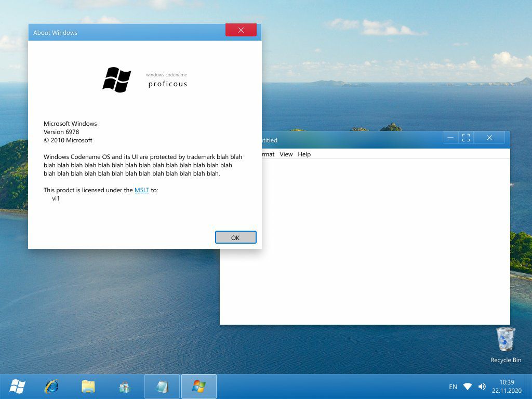Viewport: 532px width, 399px height.
Task: Open the View menu in Notepad
Action: [286, 154]
